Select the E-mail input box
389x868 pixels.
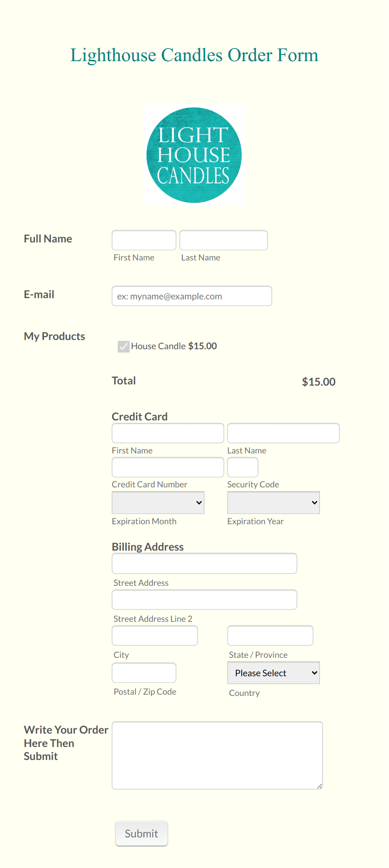coord(192,296)
